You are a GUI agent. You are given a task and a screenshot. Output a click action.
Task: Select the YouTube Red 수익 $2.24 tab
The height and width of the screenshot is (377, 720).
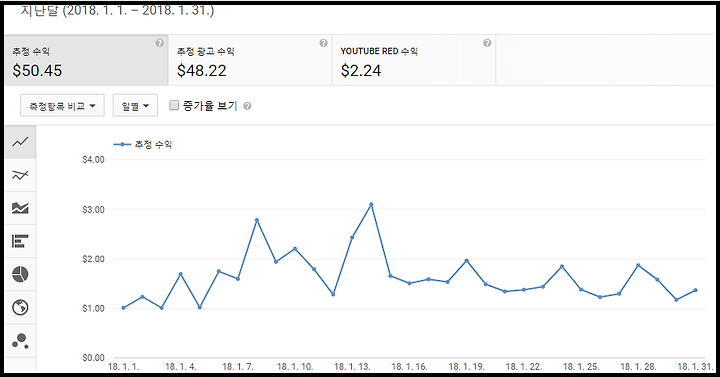point(414,60)
